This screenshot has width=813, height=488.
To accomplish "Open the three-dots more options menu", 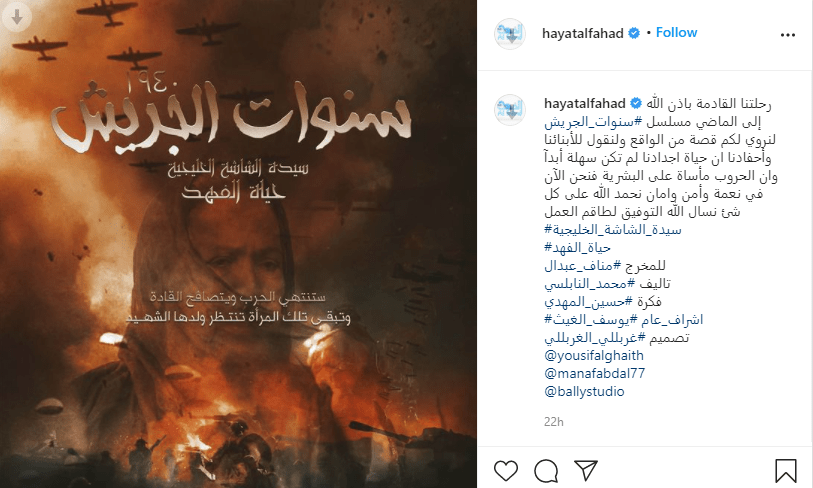I will pos(788,35).
